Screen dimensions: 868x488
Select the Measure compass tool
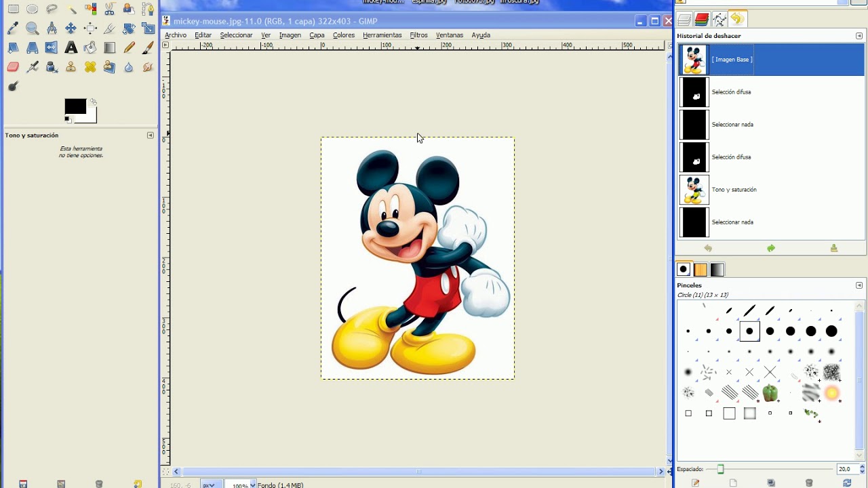click(x=52, y=28)
